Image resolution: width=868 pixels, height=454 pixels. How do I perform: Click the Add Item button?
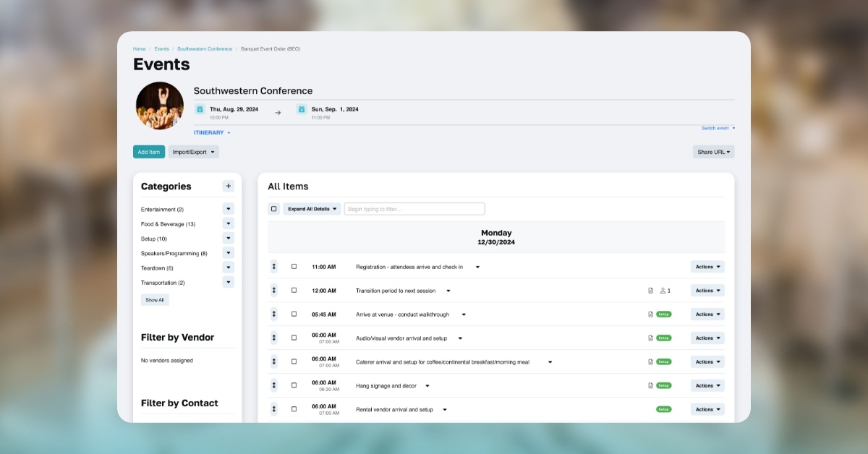click(x=149, y=152)
